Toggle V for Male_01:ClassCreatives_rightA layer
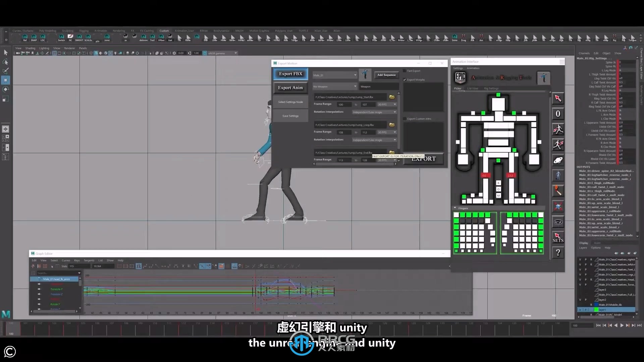644x362 pixels. (x=580, y=259)
